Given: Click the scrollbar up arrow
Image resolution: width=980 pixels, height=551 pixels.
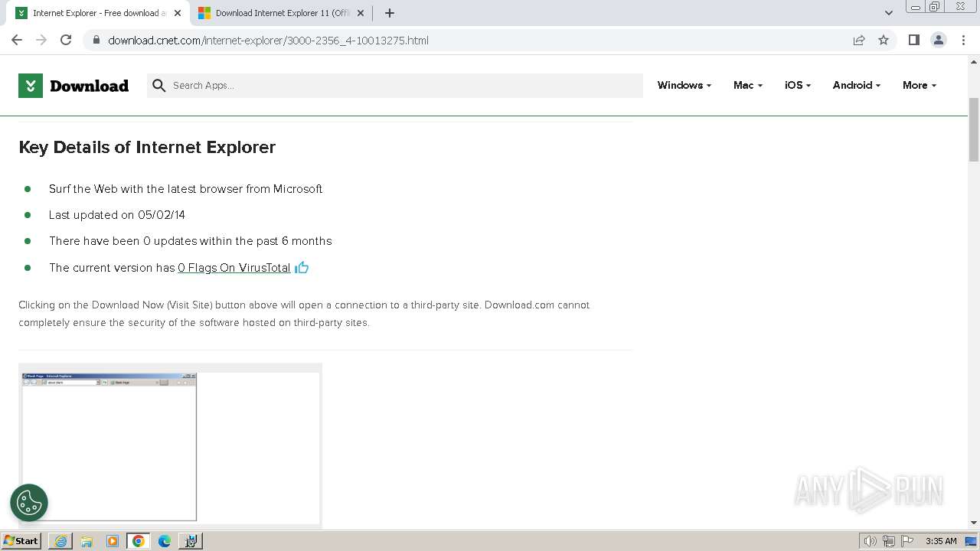Looking at the screenshot, I should point(974,61).
